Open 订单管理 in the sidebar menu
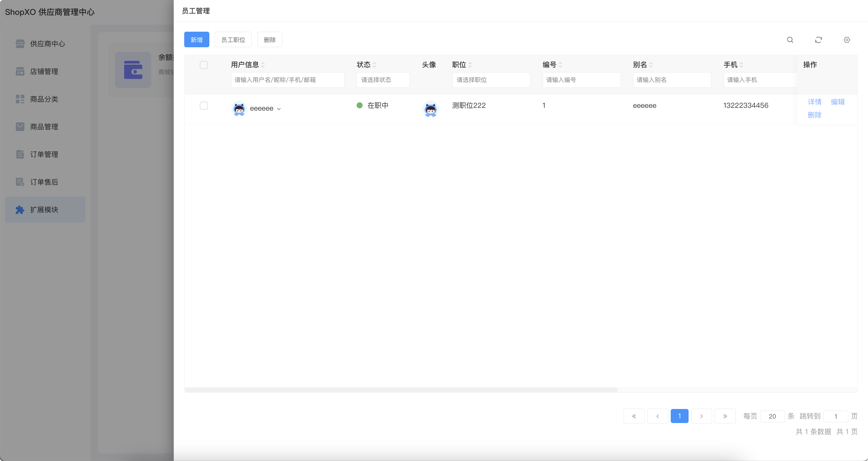 coord(44,154)
